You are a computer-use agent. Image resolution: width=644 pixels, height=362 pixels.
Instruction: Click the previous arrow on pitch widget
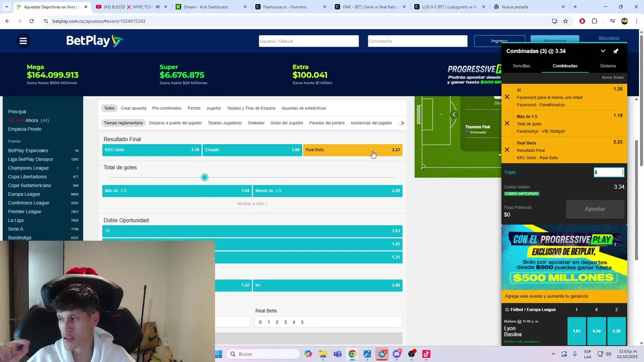click(x=454, y=115)
